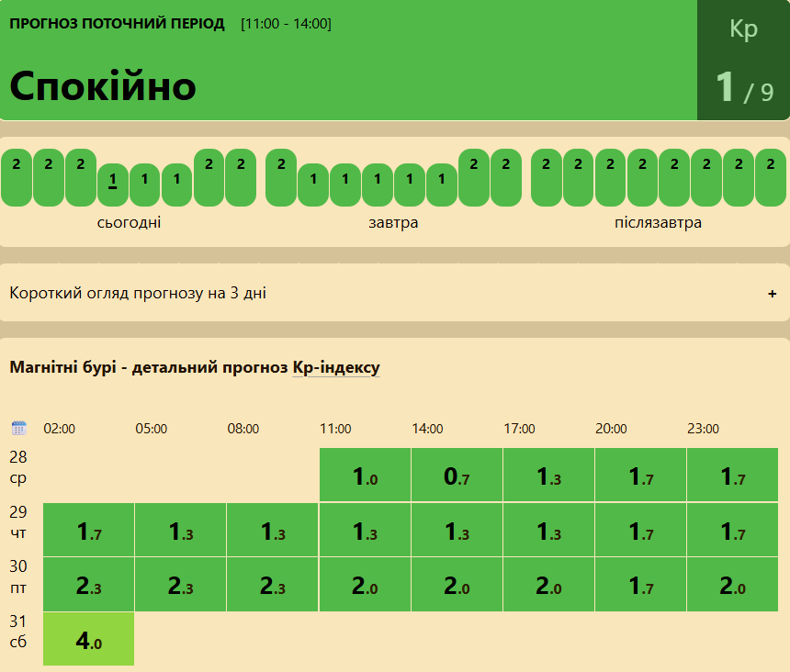Screen dimensions: 790x672
Task: Click the післязавтра label under third pill group
Action: pos(658,222)
